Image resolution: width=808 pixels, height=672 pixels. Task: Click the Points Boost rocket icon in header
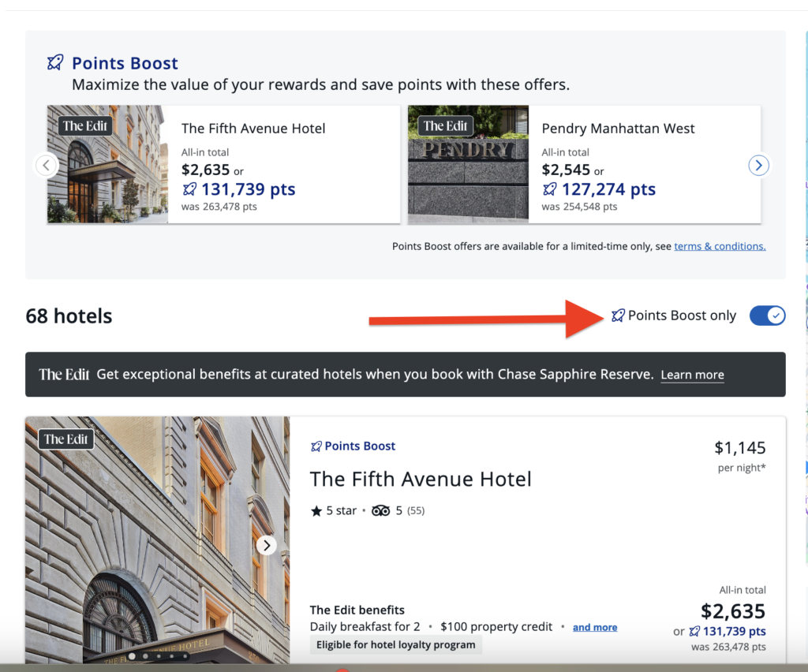click(x=55, y=63)
